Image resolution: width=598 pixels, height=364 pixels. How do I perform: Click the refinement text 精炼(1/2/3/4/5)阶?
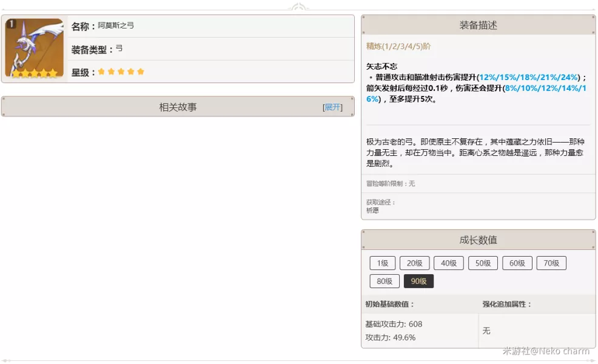[x=398, y=47]
